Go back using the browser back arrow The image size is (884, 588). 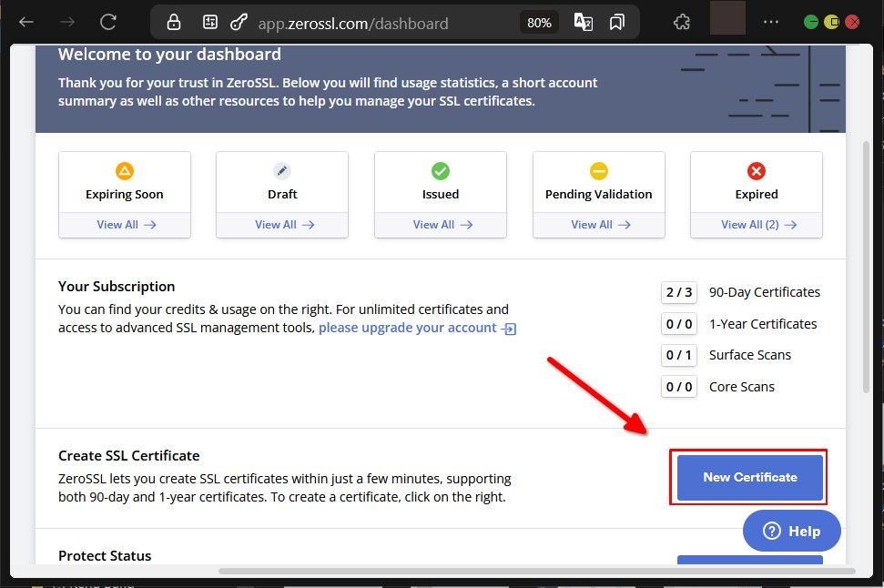pyautogui.click(x=25, y=23)
